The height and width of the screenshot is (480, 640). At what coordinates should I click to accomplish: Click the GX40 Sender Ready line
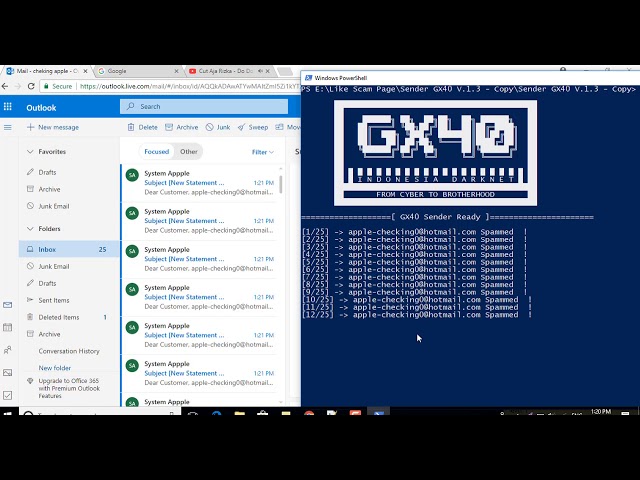pos(447,217)
